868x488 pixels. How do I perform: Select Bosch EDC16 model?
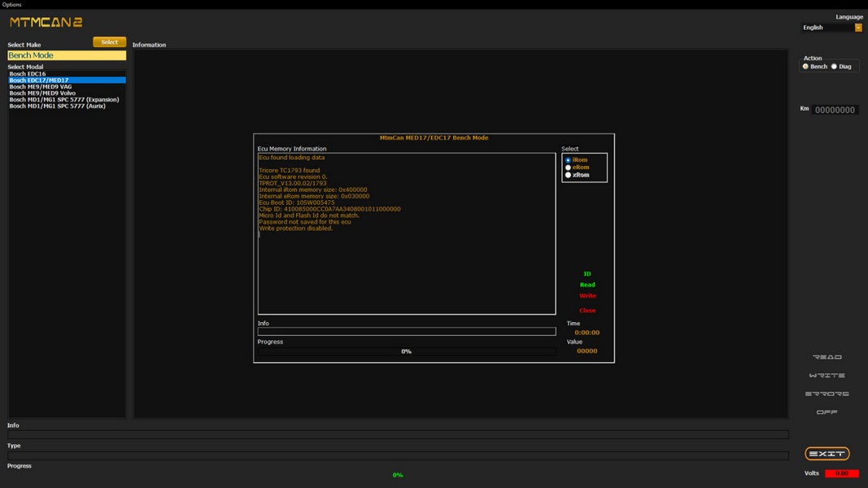(67, 73)
